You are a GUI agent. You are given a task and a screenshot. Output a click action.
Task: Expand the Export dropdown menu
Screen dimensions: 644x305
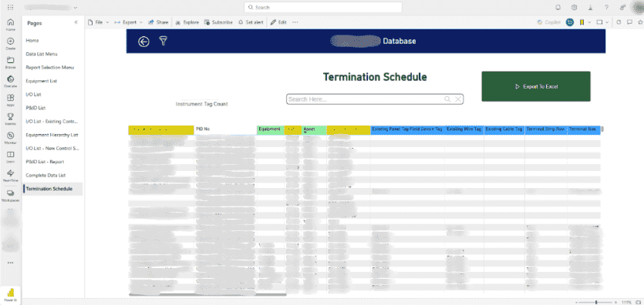click(129, 22)
